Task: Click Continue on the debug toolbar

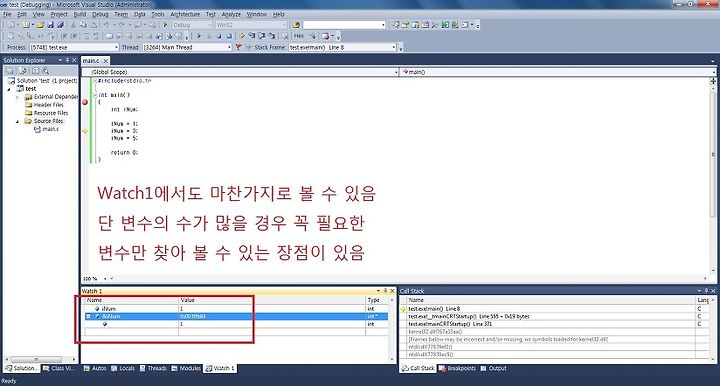Action: click(x=199, y=36)
